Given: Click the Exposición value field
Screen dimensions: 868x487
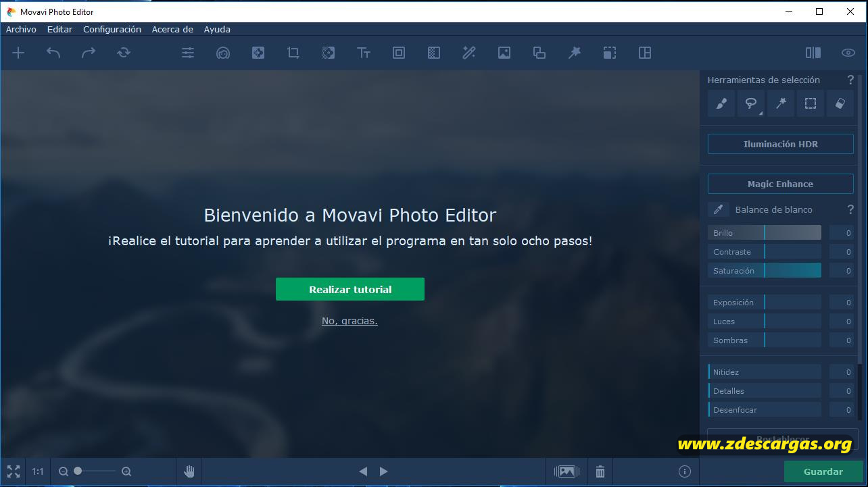Looking at the screenshot, I should pyautogui.click(x=842, y=303).
